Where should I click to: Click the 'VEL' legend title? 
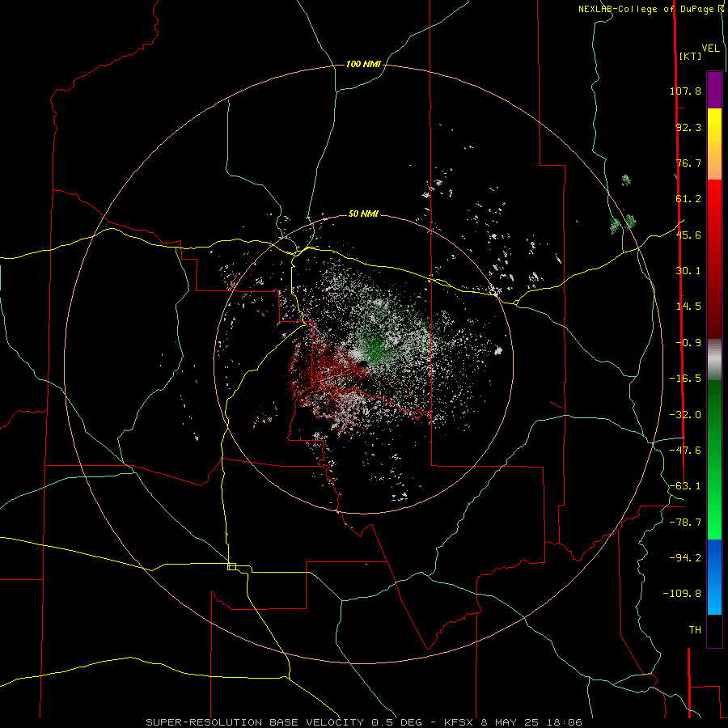[x=710, y=49]
